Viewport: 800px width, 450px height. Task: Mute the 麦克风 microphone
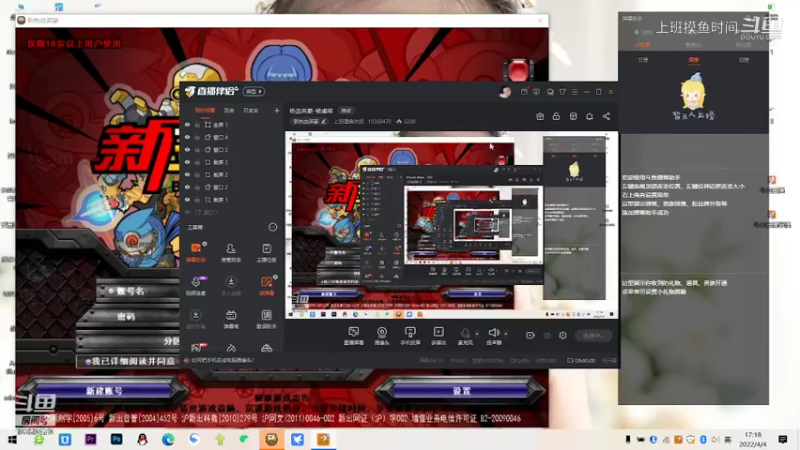[465, 336]
